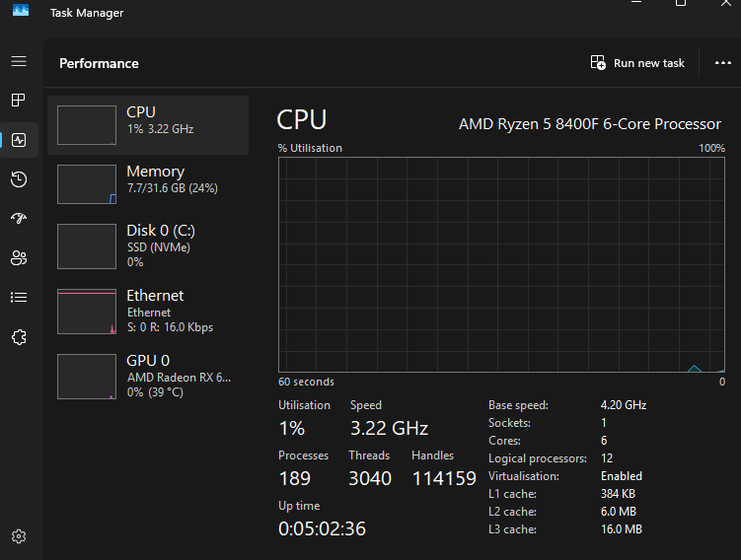Click the Run new task button
741x560 pixels.
coord(637,63)
